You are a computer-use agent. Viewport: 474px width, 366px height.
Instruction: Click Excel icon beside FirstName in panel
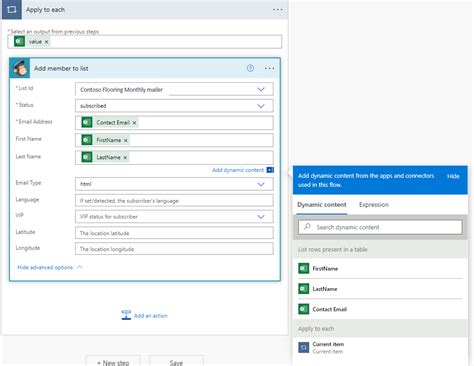(x=303, y=268)
